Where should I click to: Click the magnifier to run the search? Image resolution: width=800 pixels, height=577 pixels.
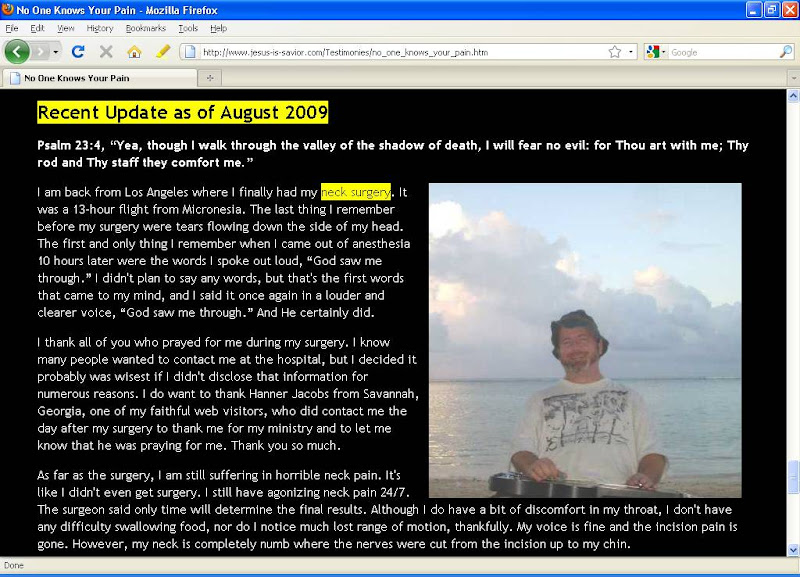785,52
